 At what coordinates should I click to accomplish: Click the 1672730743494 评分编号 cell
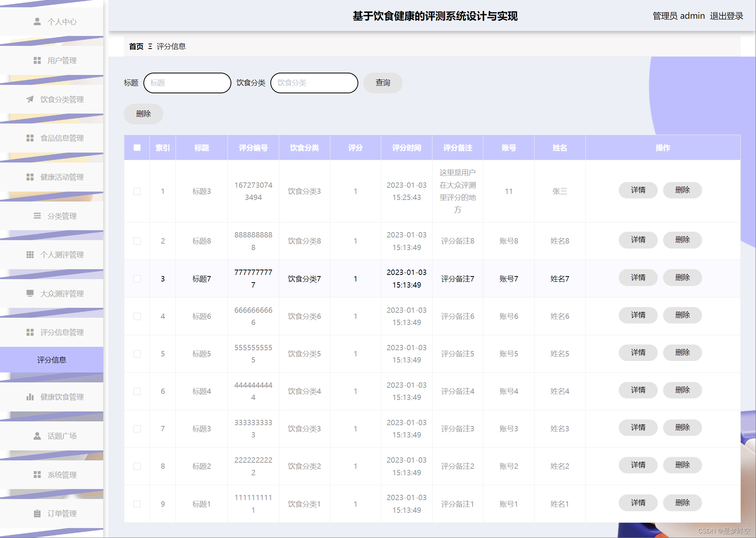coord(253,191)
